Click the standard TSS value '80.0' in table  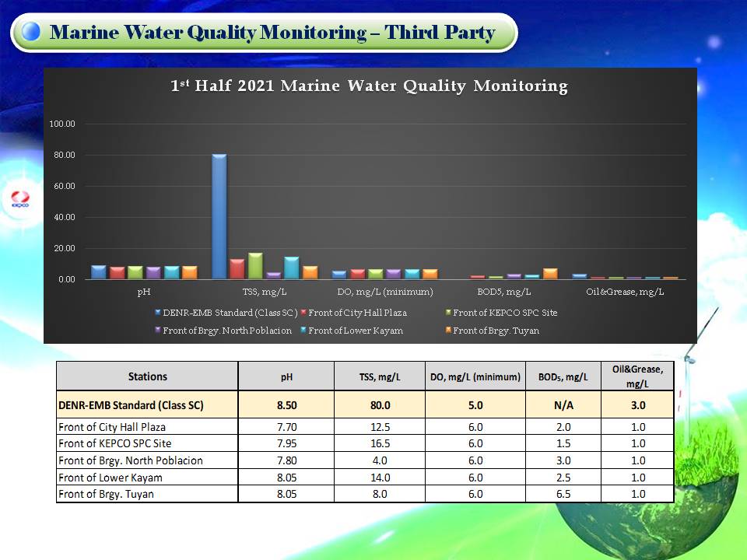click(x=381, y=405)
